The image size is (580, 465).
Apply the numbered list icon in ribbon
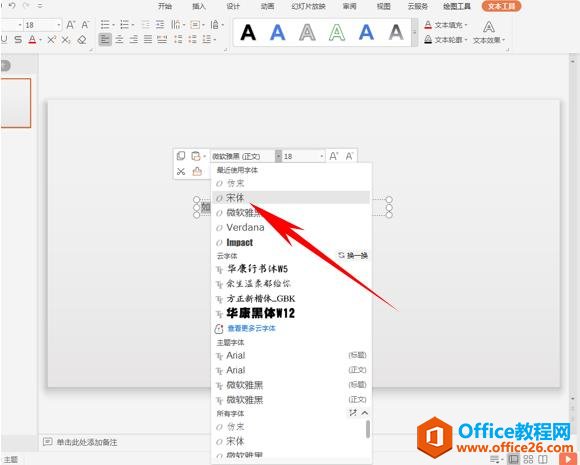click(125, 25)
